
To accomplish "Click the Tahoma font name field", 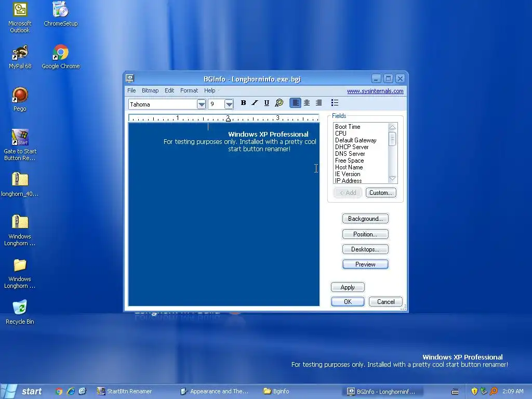I will pyautogui.click(x=163, y=104).
